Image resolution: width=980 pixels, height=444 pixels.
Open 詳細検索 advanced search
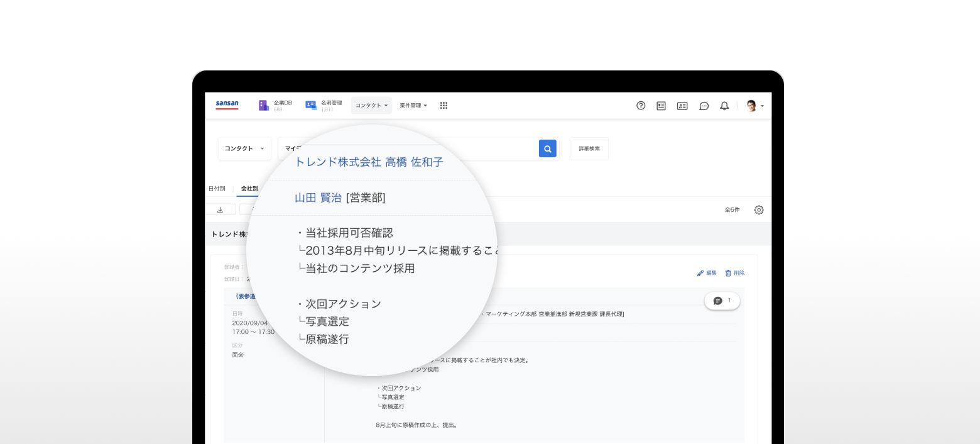click(x=589, y=148)
